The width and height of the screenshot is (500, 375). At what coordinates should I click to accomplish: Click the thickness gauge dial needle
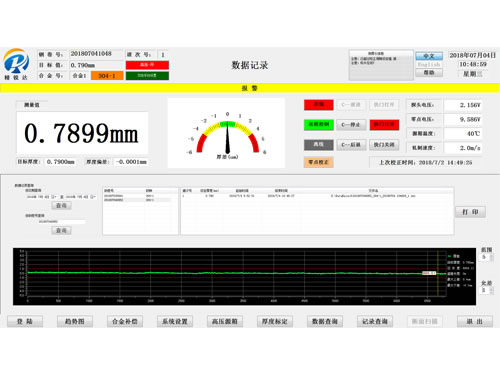point(228,138)
